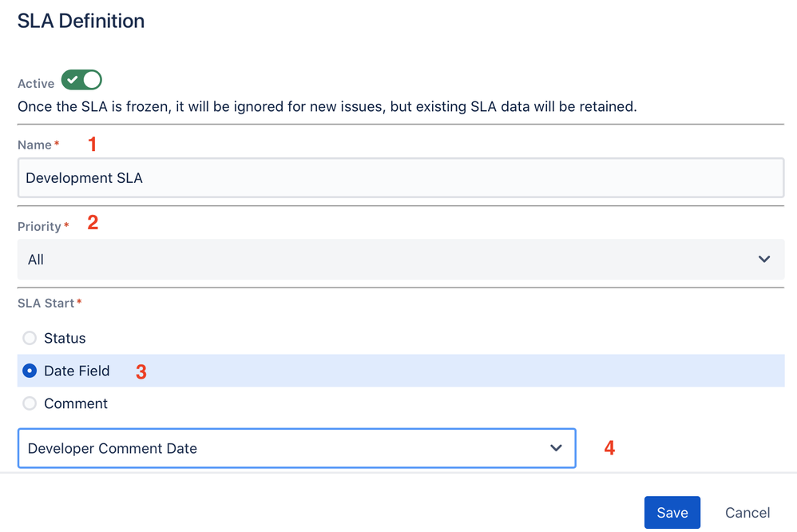797x532 pixels.
Task: Click the red asterisk next to Name
Action: (55, 145)
